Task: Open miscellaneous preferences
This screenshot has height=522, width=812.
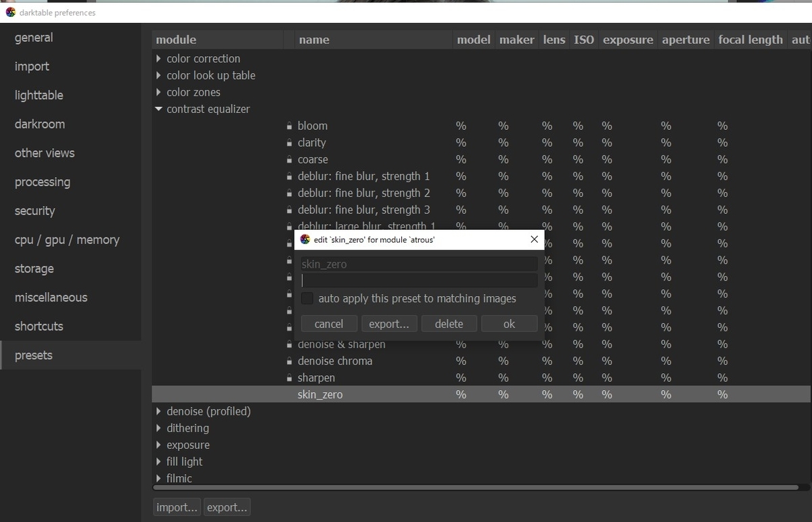Action: (x=70, y=298)
